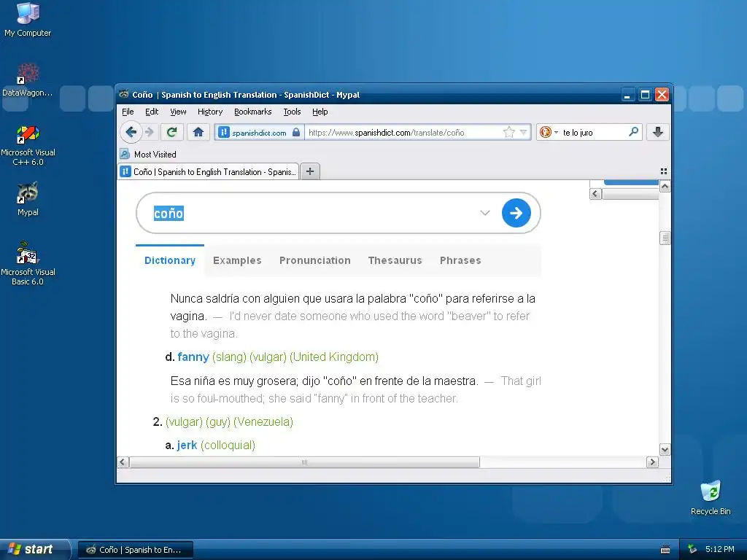Image resolution: width=747 pixels, height=560 pixels.
Task: Click the Mypal window title bar icon
Action: [x=124, y=94]
